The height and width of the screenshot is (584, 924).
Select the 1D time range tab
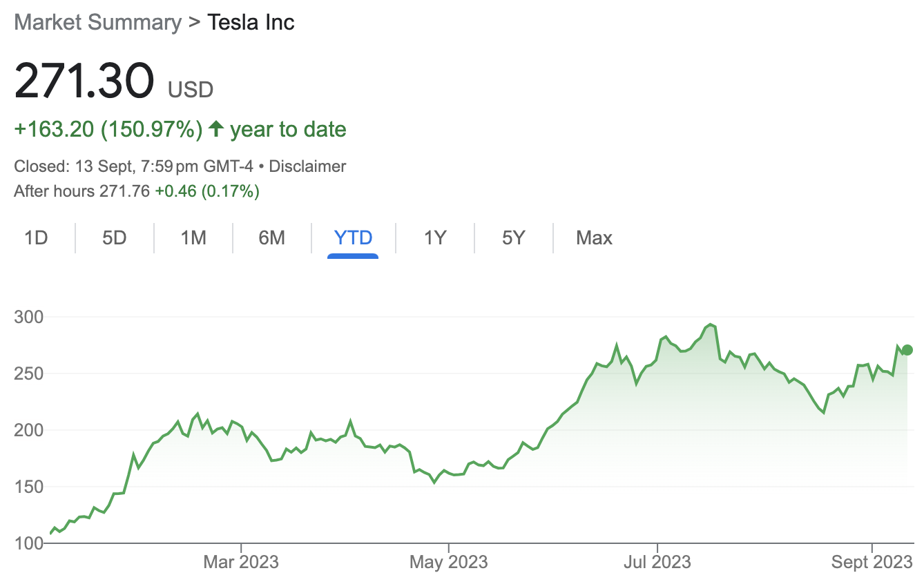click(x=36, y=238)
